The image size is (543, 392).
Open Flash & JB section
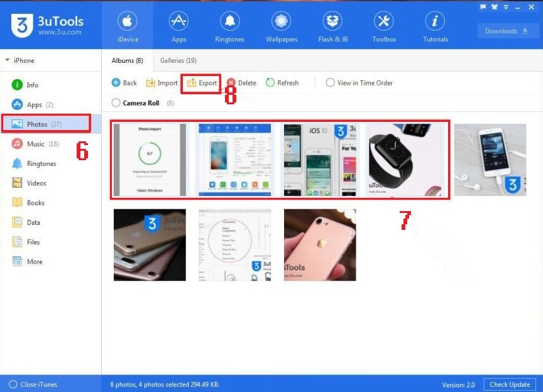click(x=332, y=22)
